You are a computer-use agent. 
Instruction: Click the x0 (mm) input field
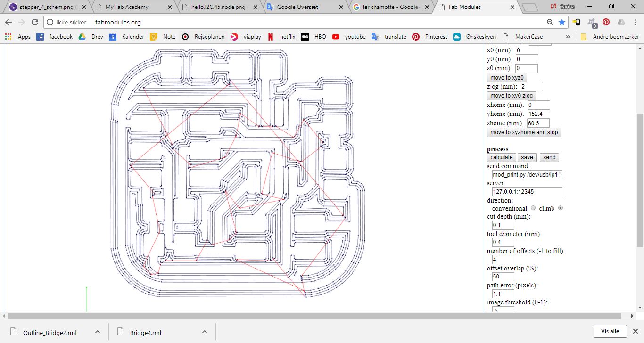[527, 50]
